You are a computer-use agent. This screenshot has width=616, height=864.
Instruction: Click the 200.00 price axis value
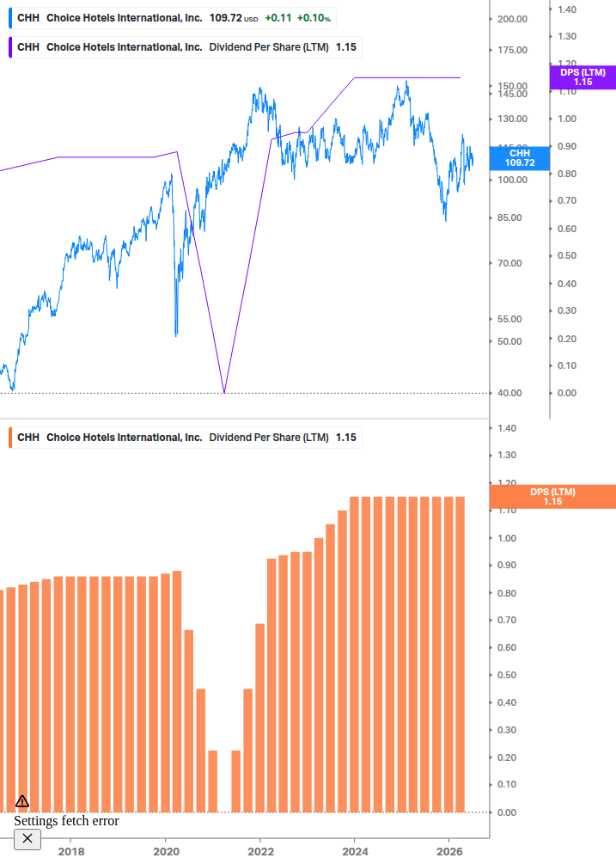pos(512,19)
